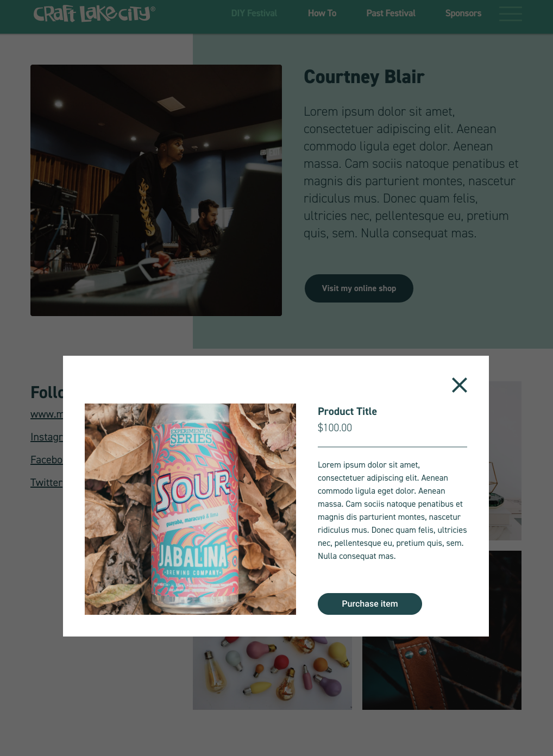Open the Facebook link
553x756 pixels.
click(x=47, y=460)
